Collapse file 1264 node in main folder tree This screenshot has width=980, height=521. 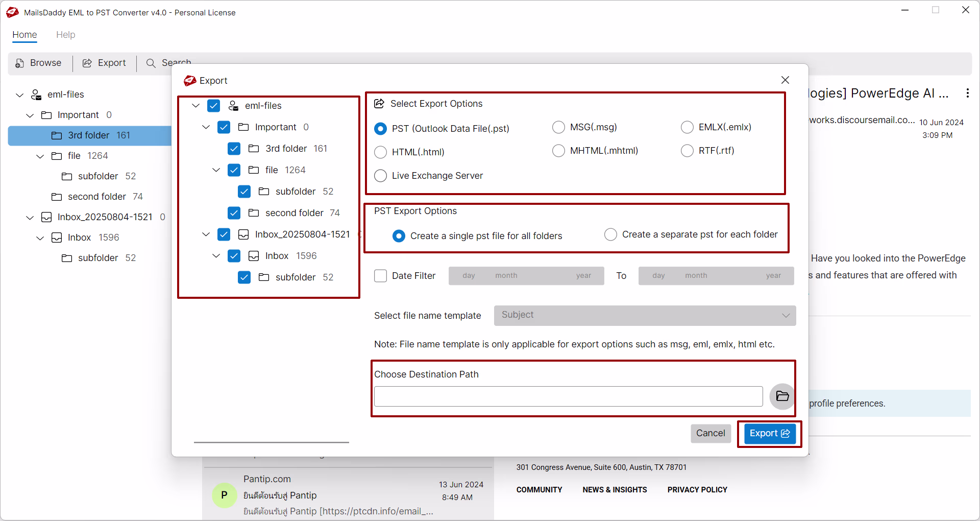point(40,156)
